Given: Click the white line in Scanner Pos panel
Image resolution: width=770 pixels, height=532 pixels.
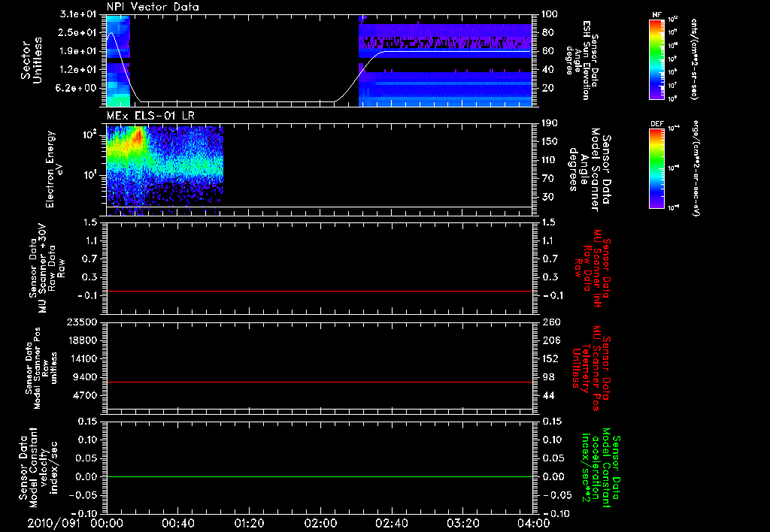Looking at the screenshot, I should (319, 409).
